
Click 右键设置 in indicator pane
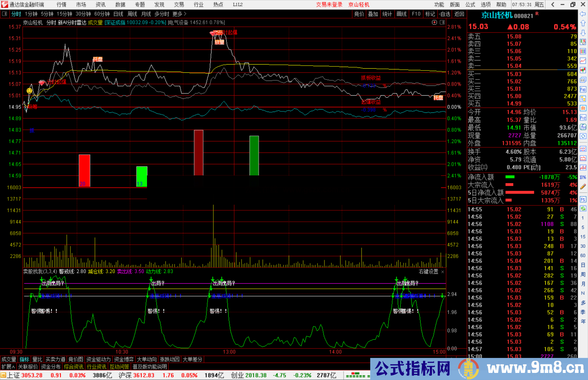click(x=428, y=272)
